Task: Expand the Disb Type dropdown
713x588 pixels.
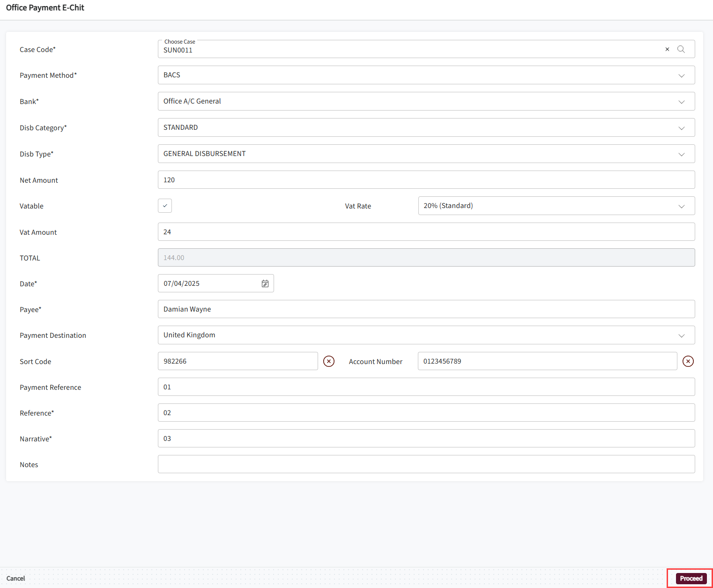Action: click(x=426, y=154)
